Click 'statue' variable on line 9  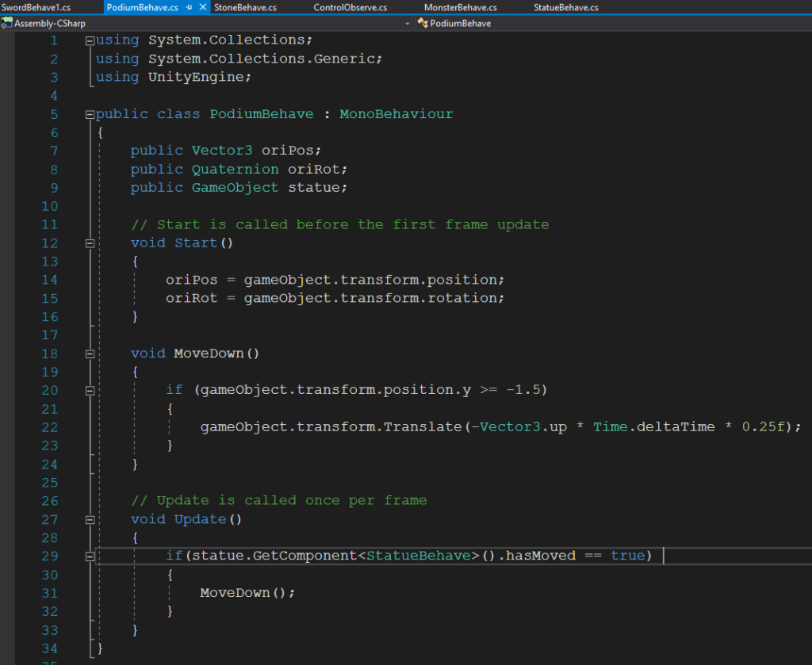314,187
